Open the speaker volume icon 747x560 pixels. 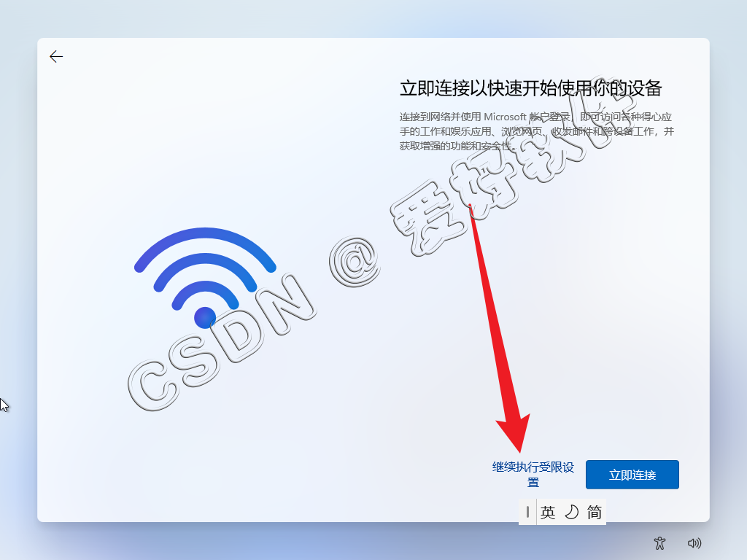coord(694,542)
